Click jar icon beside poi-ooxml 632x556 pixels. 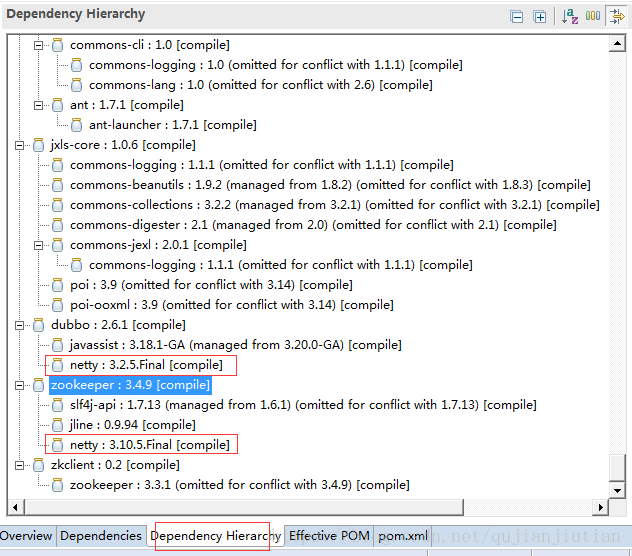57,305
